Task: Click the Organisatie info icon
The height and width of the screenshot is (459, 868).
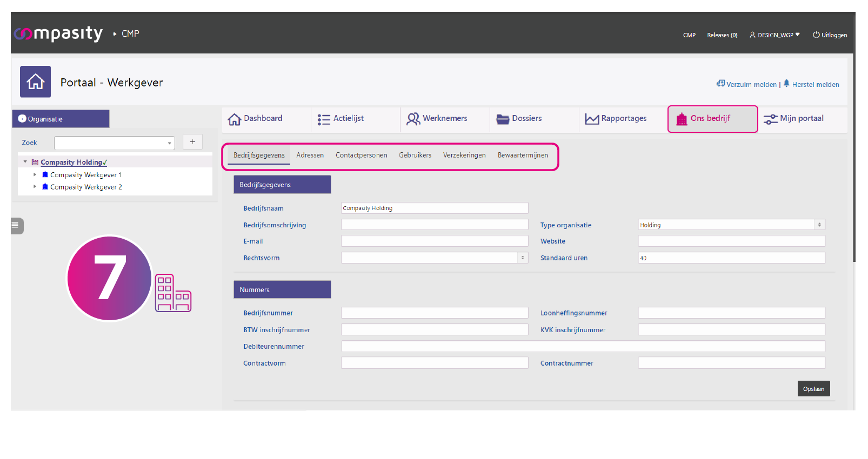Action: tap(22, 119)
